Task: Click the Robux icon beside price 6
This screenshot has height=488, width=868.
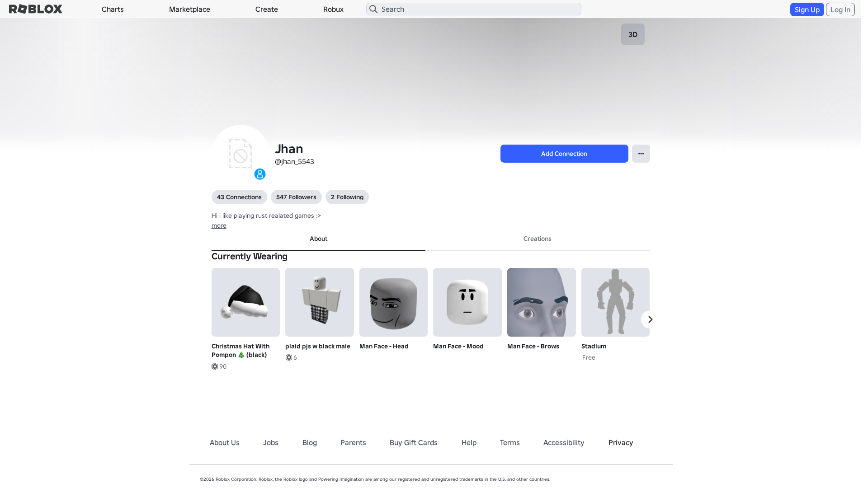Action: (289, 357)
